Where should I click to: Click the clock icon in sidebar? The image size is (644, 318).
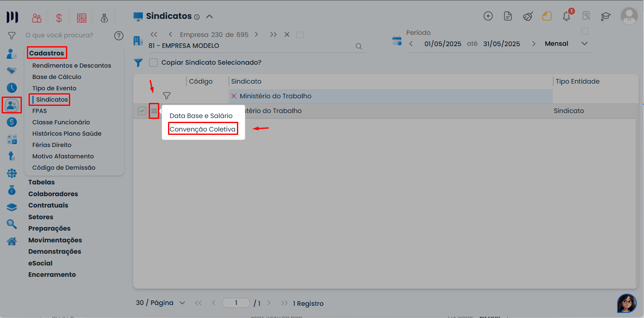(12, 88)
